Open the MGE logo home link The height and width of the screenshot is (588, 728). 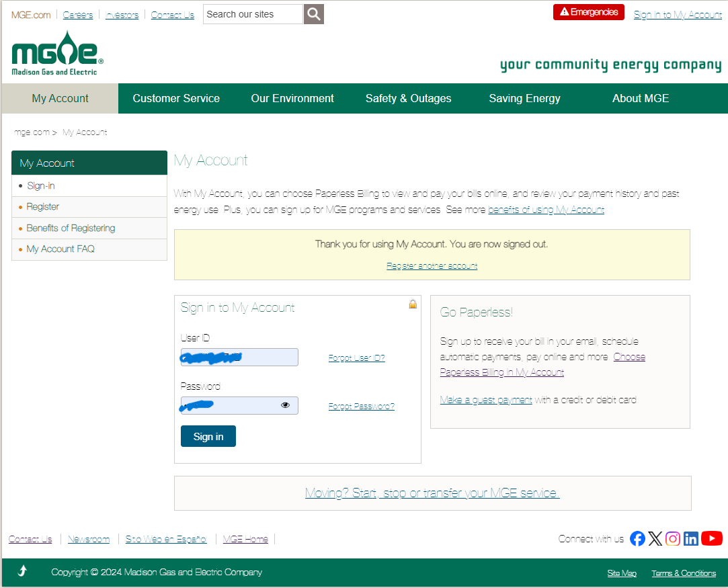coord(57,53)
